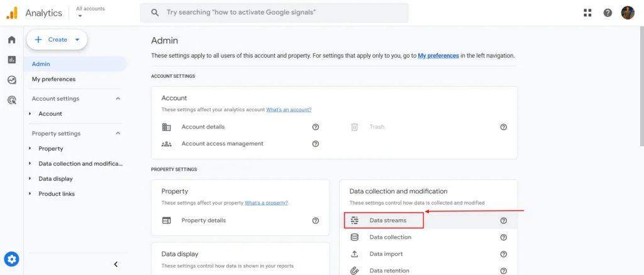Click the Create button

point(57,40)
